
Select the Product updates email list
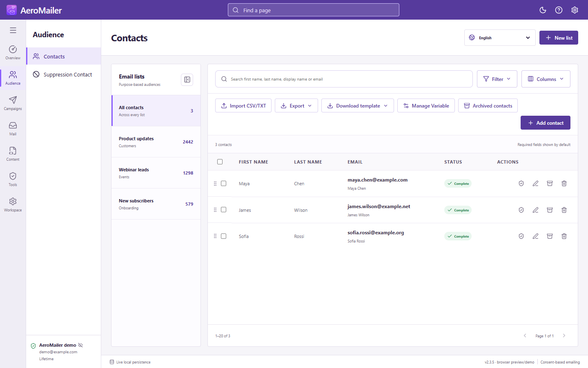pyautogui.click(x=156, y=142)
